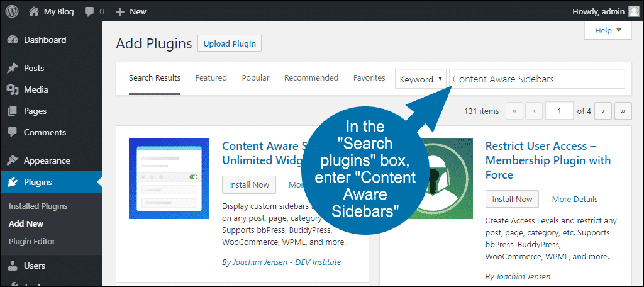
Task: Click the Upload Plugin button
Action: pyautogui.click(x=230, y=43)
